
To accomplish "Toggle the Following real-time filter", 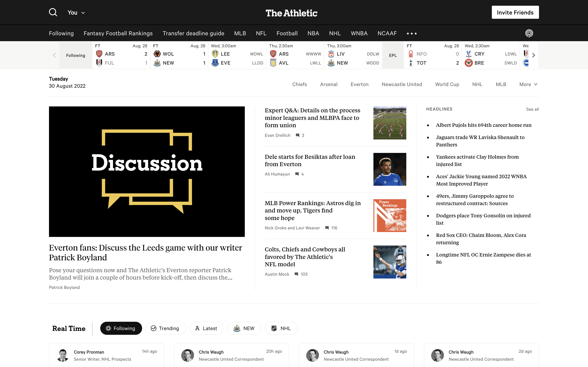I will point(121,328).
